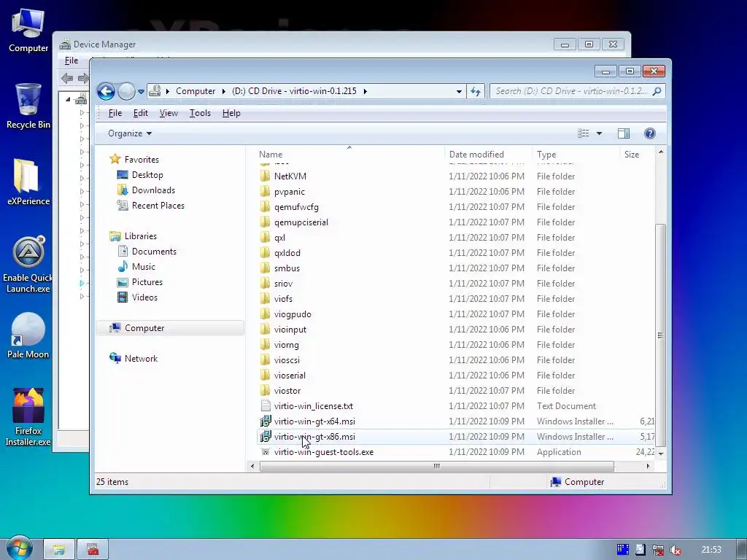Select the qxl folder

click(x=279, y=238)
